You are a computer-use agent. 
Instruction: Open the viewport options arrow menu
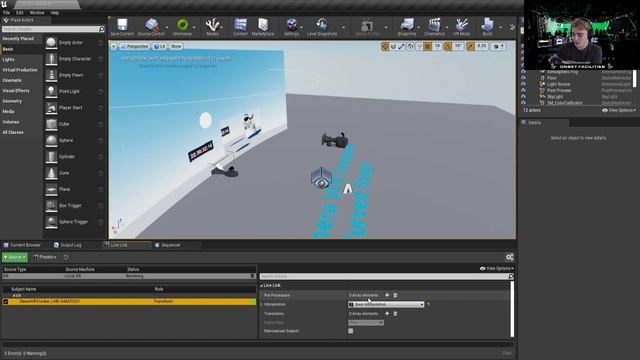(114, 47)
